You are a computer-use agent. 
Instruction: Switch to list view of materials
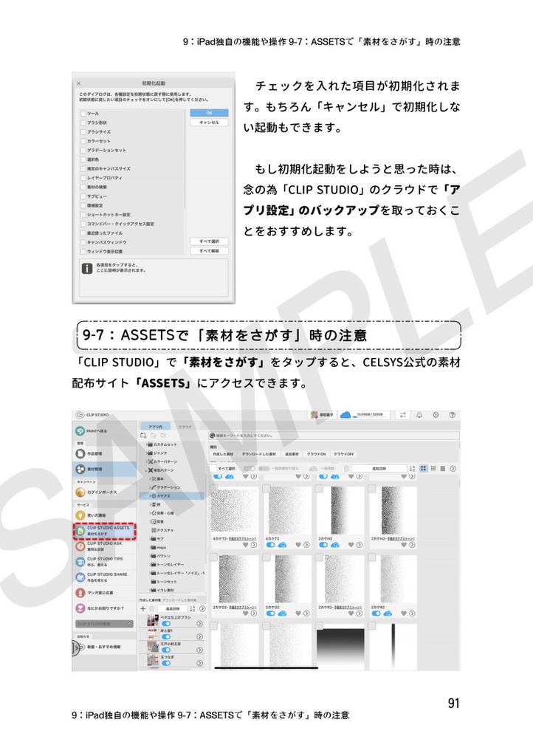[442, 468]
